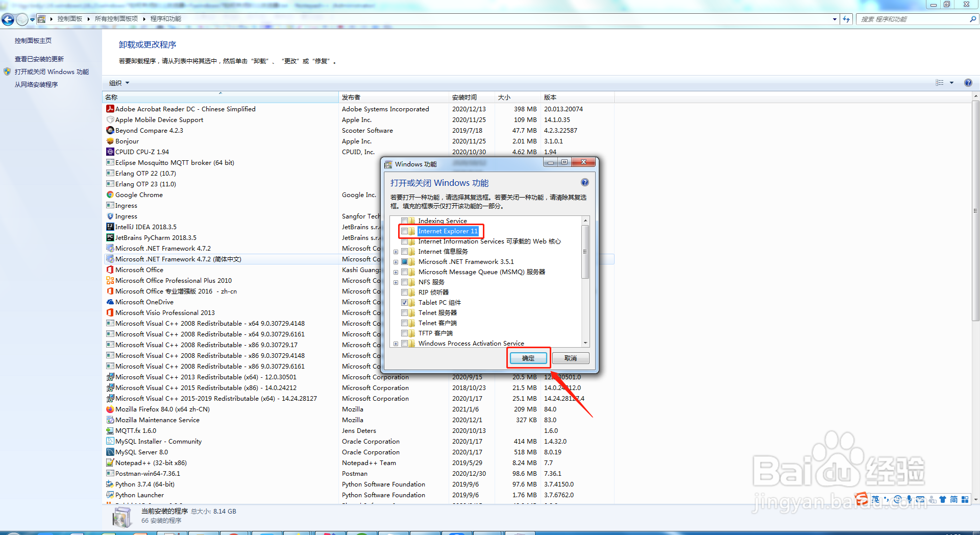The image size is (980, 535).
Task: Open the recent pages dropdown arrow
Action: tap(32, 19)
